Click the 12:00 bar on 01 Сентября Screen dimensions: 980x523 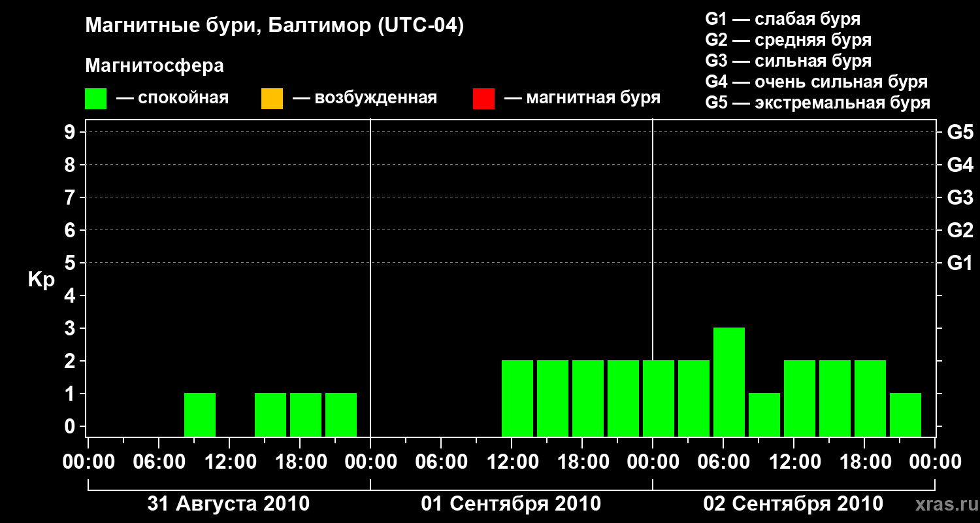click(517, 398)
